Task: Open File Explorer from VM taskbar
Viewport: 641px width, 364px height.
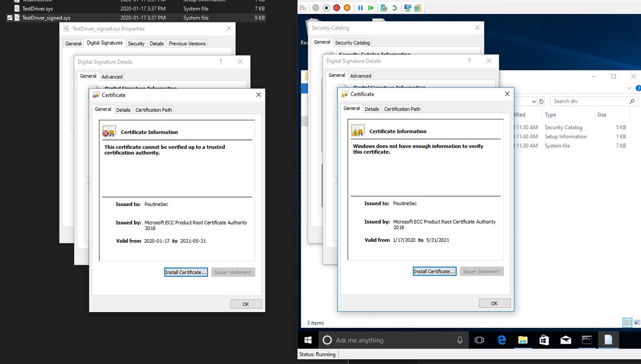Action: tap(523, 340)
